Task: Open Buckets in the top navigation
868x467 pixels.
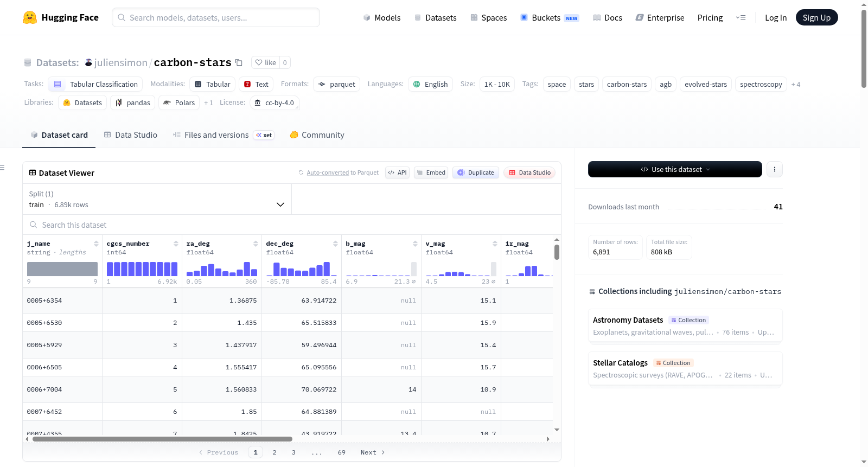Action: (x=550, y=17)
